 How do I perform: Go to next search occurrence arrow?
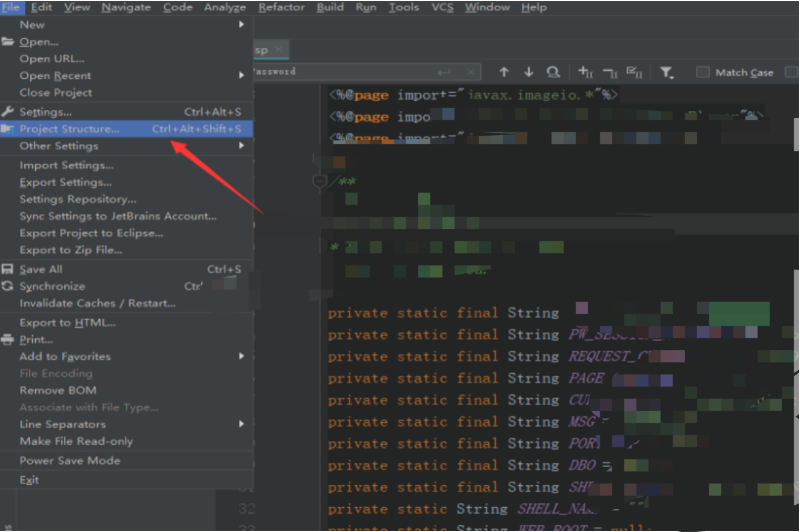point(528,72)
